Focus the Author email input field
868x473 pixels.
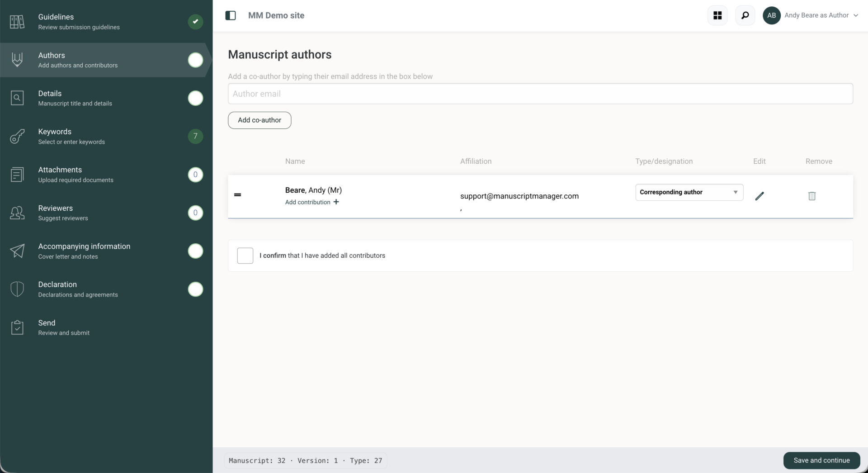[540, 94]
